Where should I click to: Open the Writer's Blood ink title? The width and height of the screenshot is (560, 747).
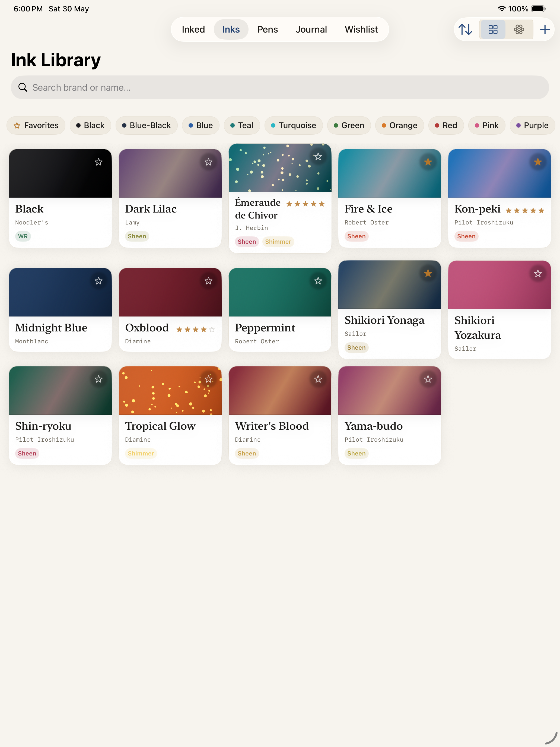click(x=272, y=426)
